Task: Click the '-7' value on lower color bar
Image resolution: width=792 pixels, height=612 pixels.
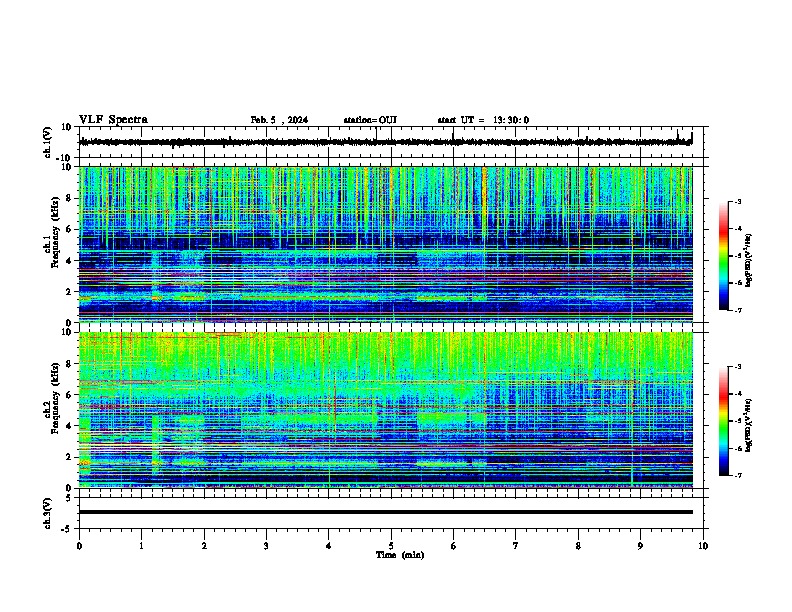Action: click(737, 476)
